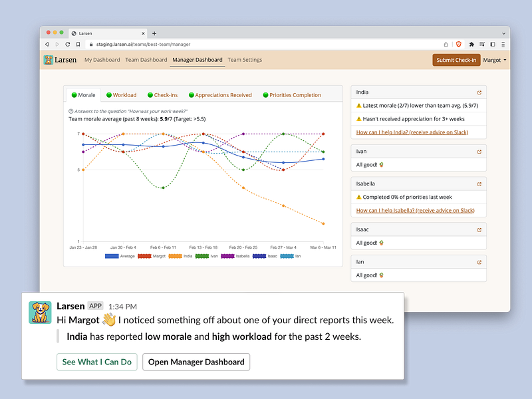532x399 pixels.
Task: Switch to Appreciations Received tab
Action: click(220, 95)
